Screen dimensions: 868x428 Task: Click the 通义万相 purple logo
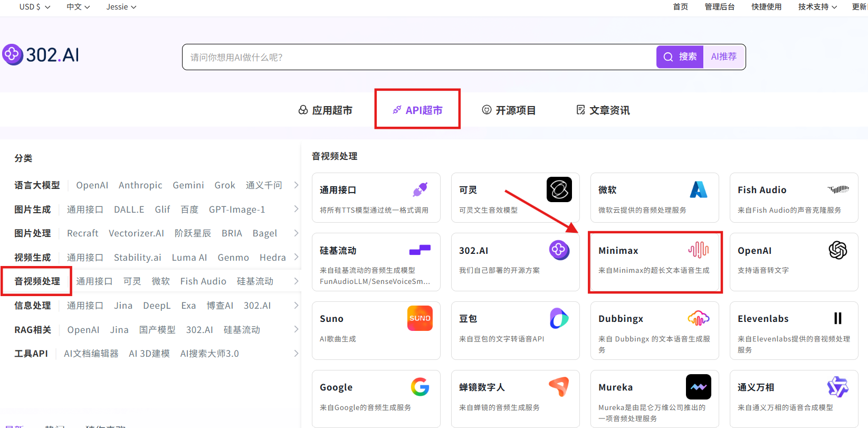pos(838,387)
